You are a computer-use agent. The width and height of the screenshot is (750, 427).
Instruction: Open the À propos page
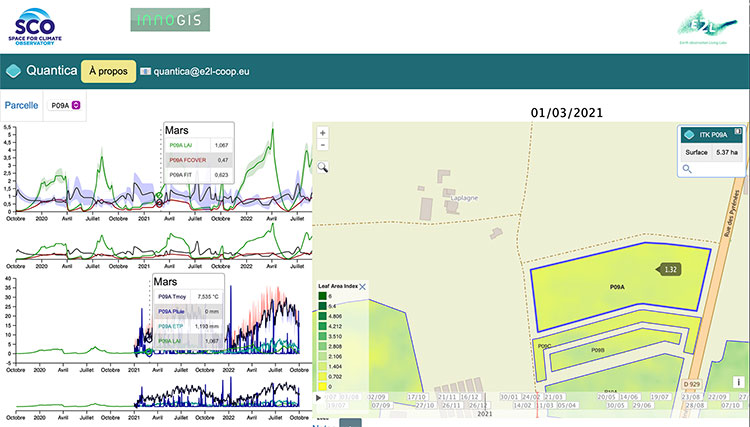click(106, 71)
